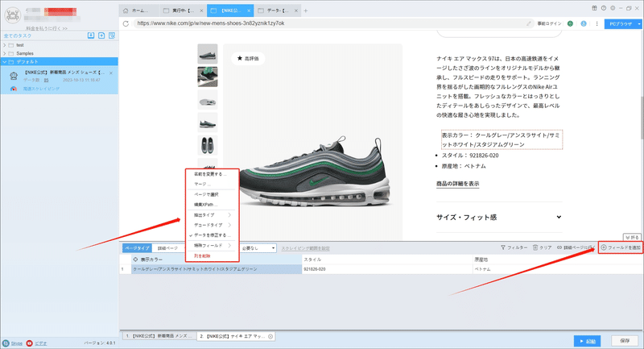The height and width of the screenshot is (349, 644).
Task: Select the ページタイプ tab
Action: click(137, 248)
